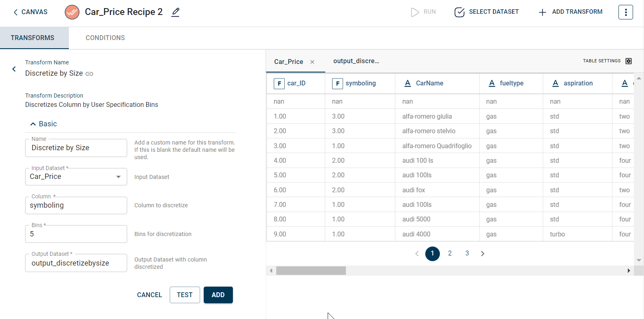Image resolution: width=644 pixels, height=319 pixels.
Task: Collapse the Basic section
Action: click(x=33, y=124)
